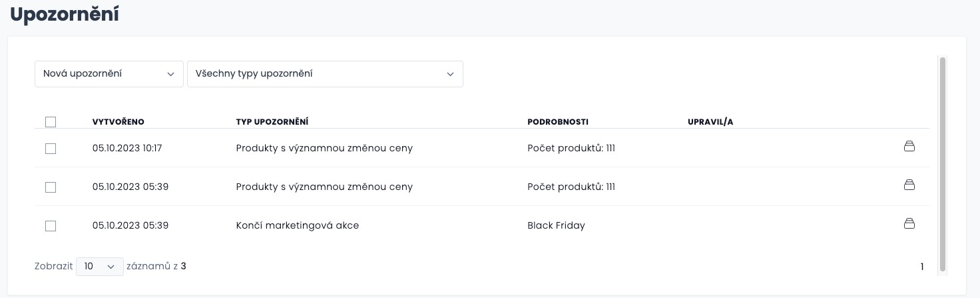Screen dimensions: 980x298
Task: Click the Typ upozornění column header
Action: coord(272,122)
